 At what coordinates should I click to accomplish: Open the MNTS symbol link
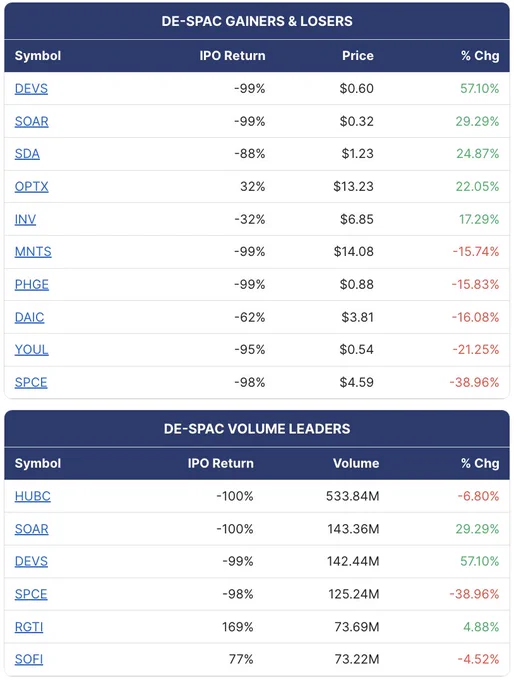coord(33,252)
